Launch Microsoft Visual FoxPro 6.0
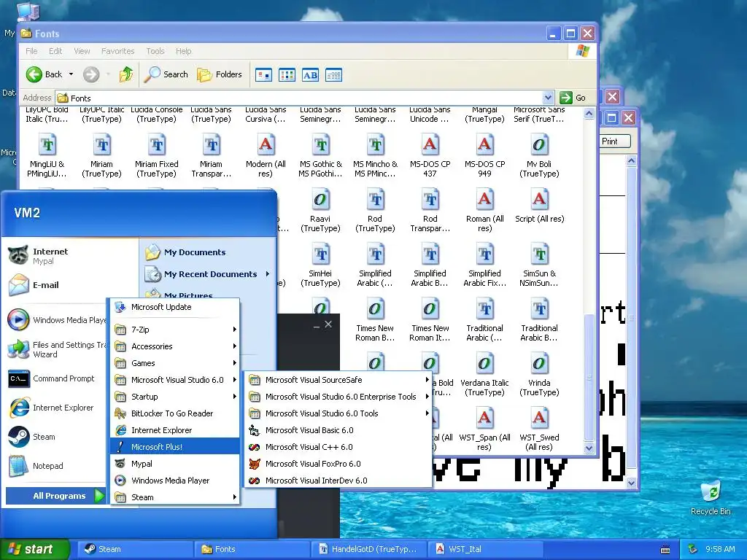 pos(338,463)
